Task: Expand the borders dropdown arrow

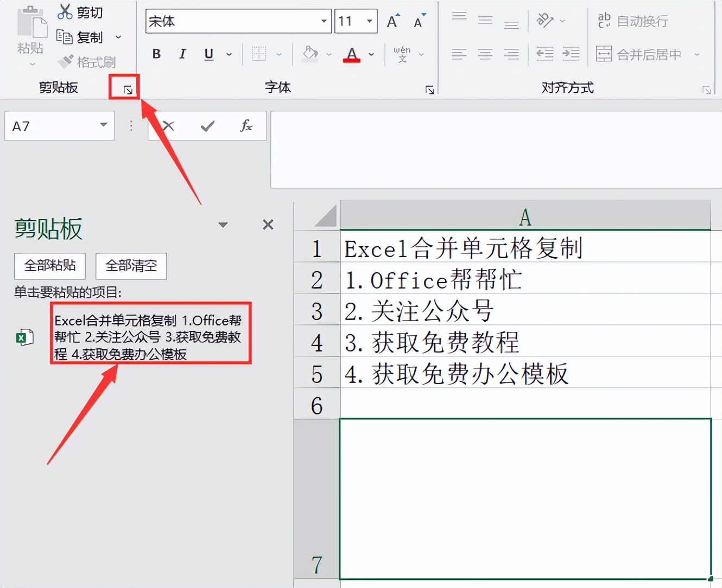Action: click(279, 54)
